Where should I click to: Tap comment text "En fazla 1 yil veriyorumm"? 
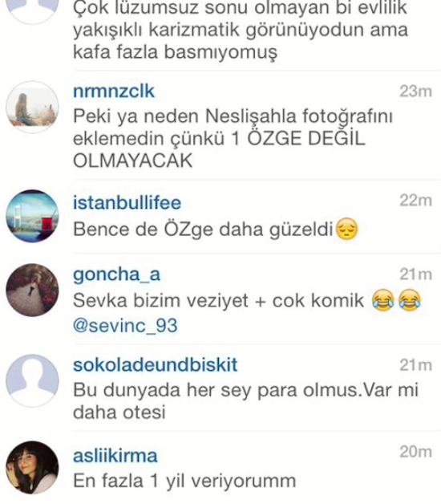tap(184, 482)
